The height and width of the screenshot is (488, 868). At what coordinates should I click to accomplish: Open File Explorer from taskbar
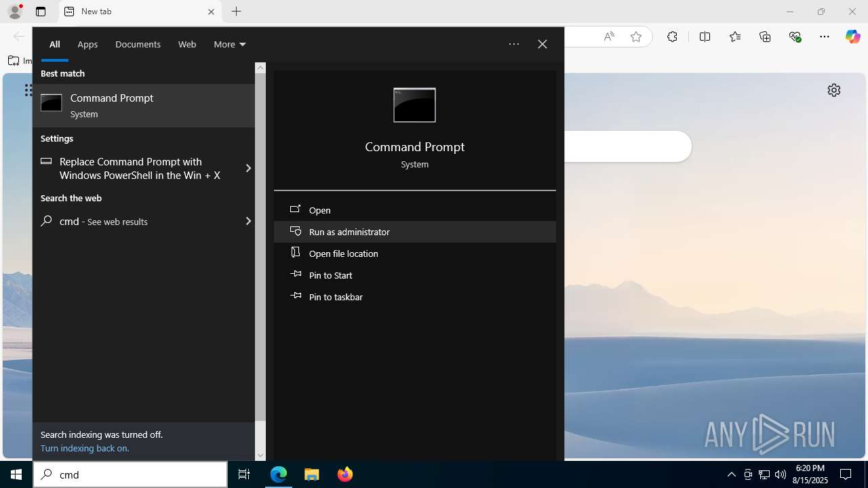pos(312,474)
